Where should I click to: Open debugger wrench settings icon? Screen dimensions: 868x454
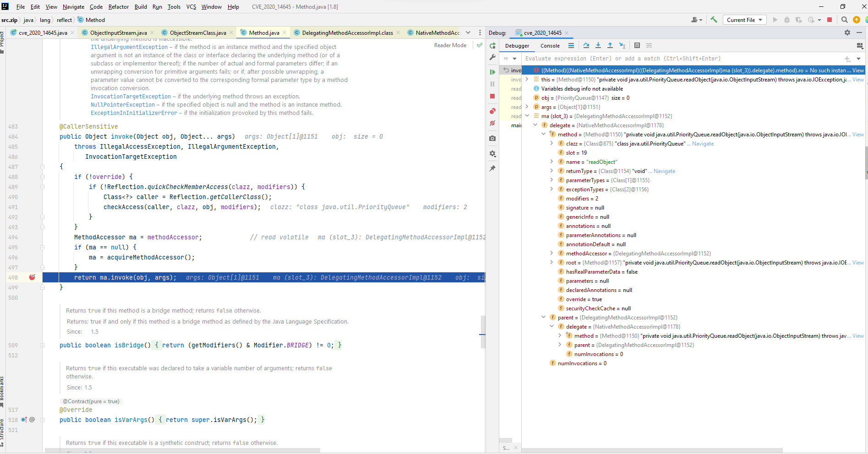point(492,57)
